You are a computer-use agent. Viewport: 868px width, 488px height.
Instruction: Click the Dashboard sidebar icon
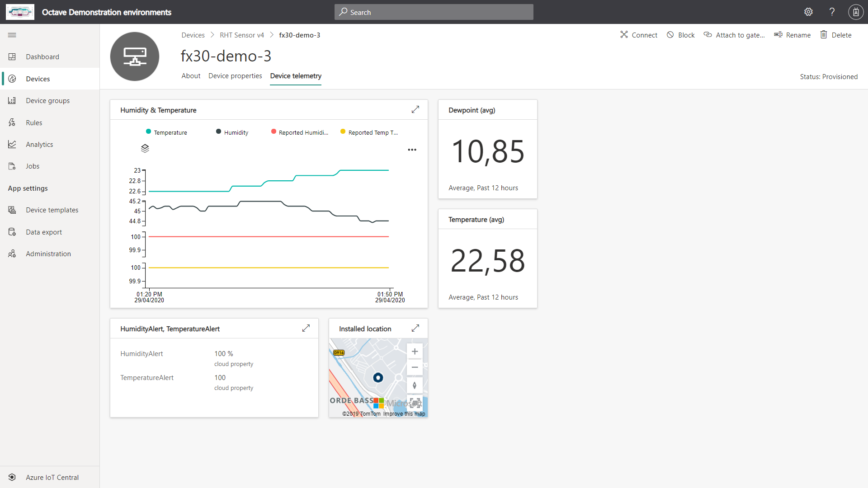click(12, 57)
